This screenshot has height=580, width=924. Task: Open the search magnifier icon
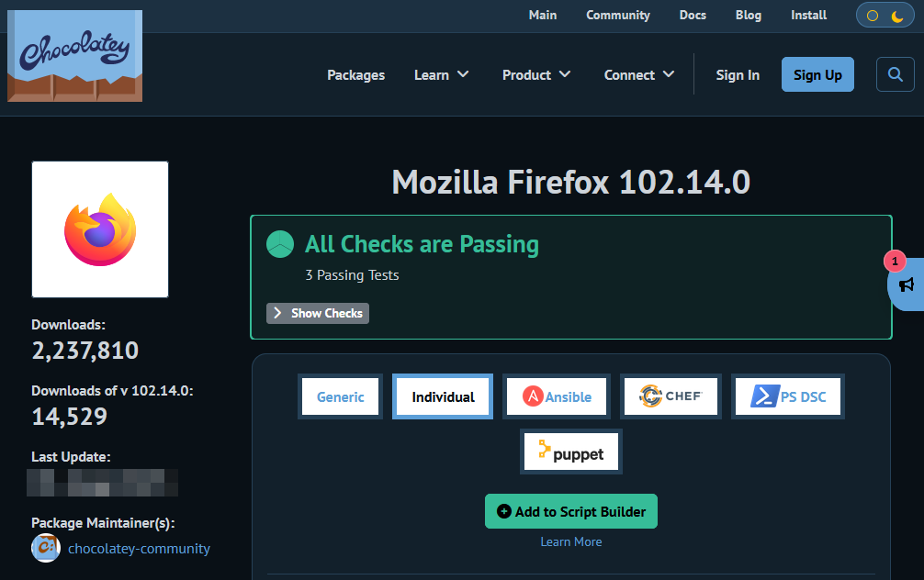click(x=896, y=74)
